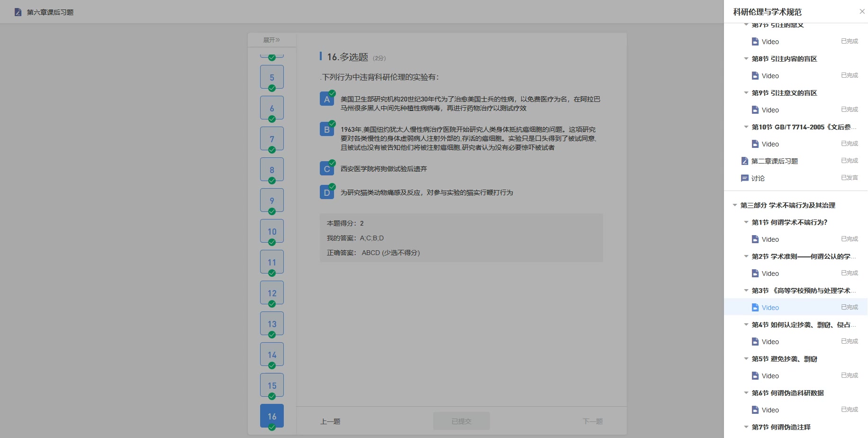
Task: Jump to question 8
Action: click(x=272, y=170)
